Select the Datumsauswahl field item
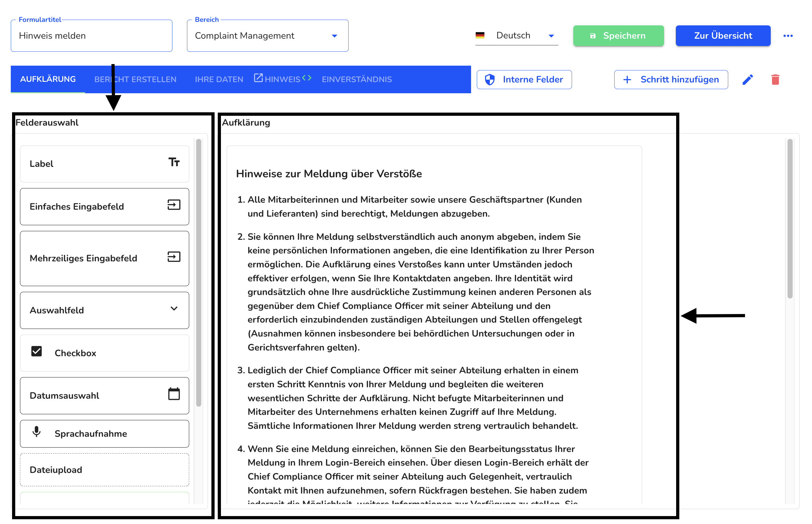 tap(104, 396)
